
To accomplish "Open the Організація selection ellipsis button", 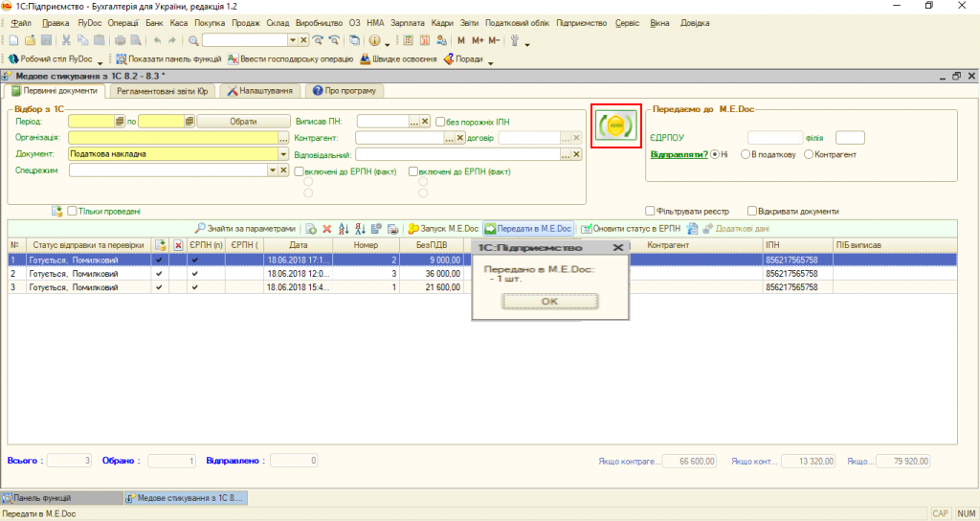I will 283,138.
